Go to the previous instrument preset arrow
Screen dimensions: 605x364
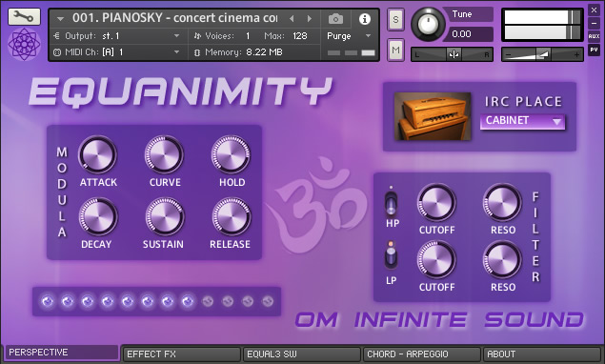(292, 18)
